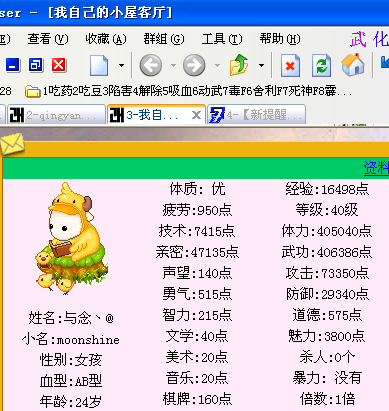This screenshot has height=411, width=389.
Task: Open the 收藏(A) menu
Action: coord(106,39)
